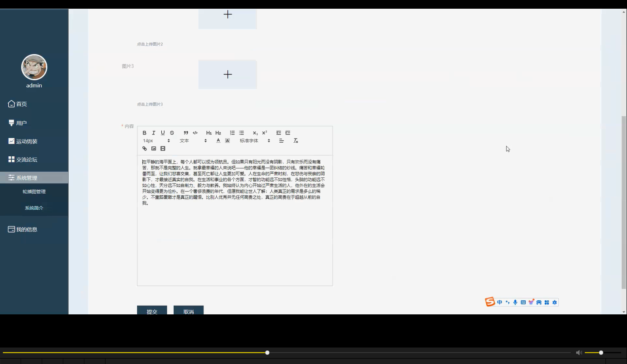Open the text color picker
The image size is (627, 364).
218,141
